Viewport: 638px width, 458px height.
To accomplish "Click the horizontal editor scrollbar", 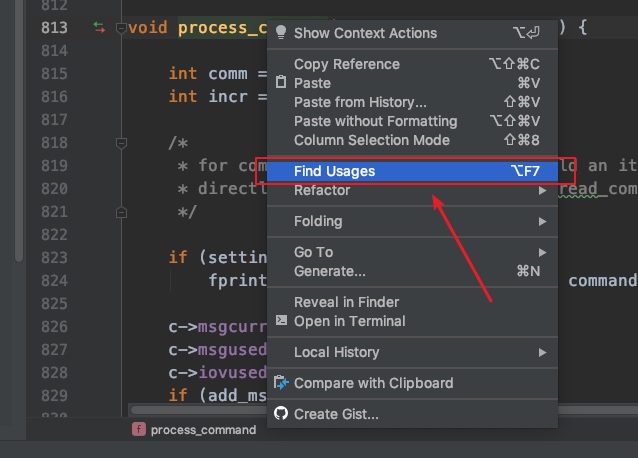I will [x=199, y=410].
